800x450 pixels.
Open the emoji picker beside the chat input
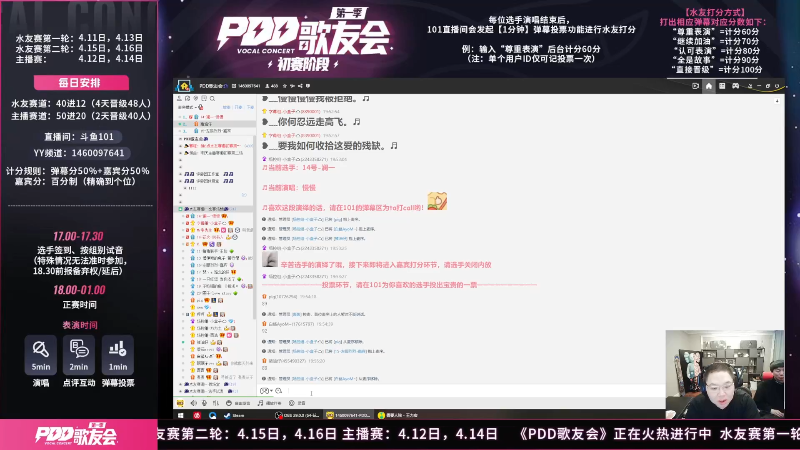[264, 391]
